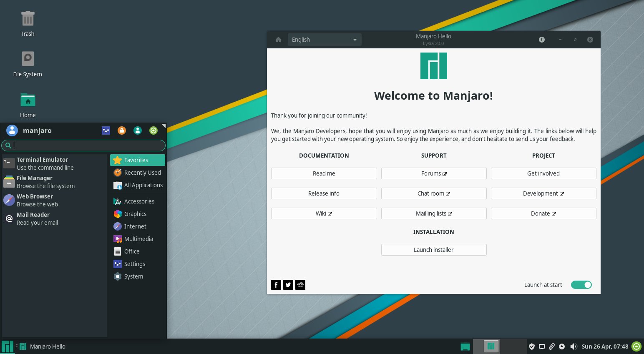Open Manjaro's Facebook page icon
This screenshot has width=644, height=354.
coord(276,284)
